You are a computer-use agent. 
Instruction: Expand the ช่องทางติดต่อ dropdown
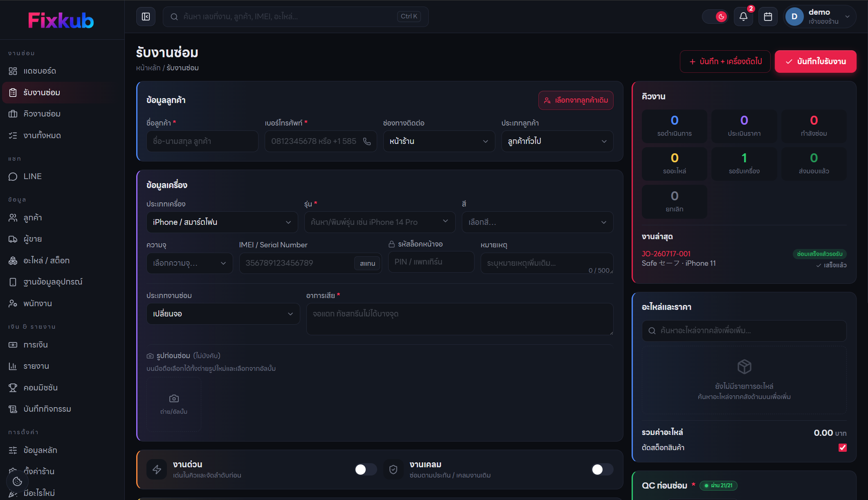[439, 141]
